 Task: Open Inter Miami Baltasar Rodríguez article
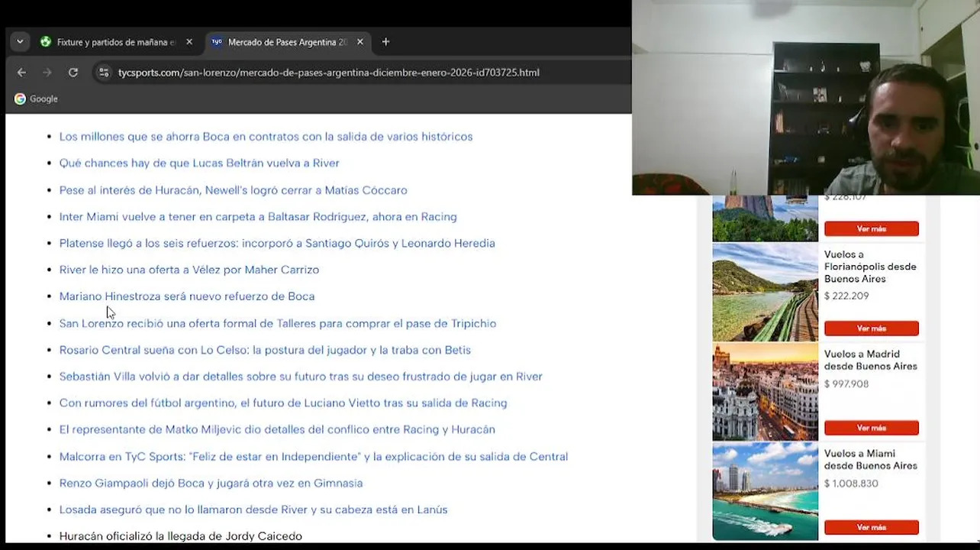point(258,217)
